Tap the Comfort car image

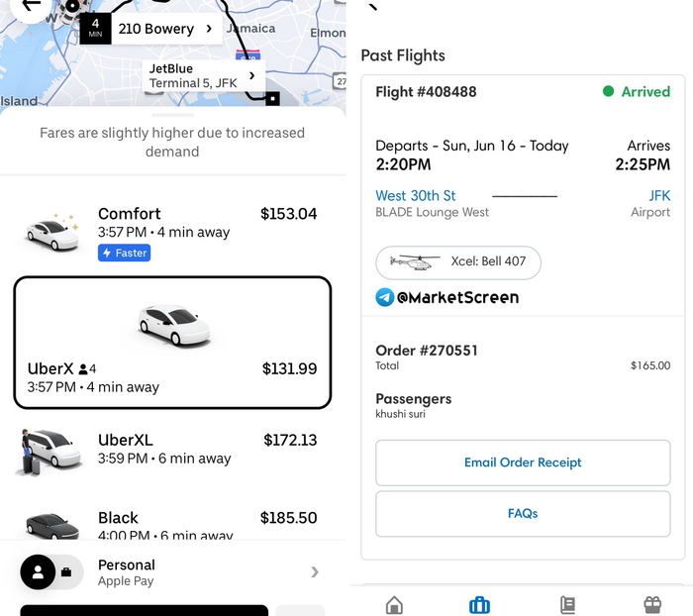pos(52,233)
